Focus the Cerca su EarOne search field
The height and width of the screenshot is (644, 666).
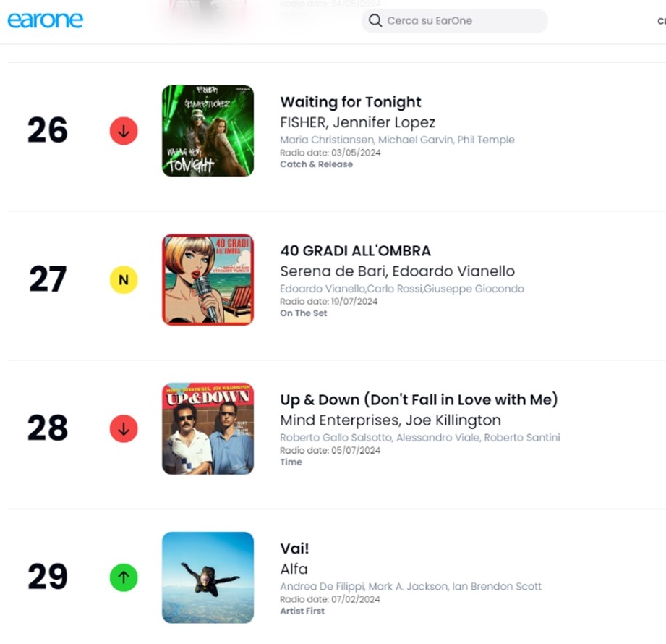[x=454, y=20]
